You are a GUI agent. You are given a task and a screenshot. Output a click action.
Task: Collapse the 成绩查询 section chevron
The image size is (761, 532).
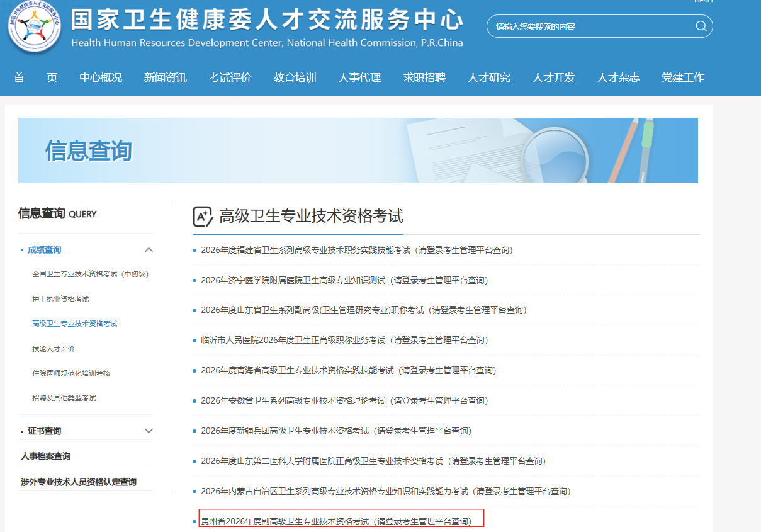[x=149, y=250]
